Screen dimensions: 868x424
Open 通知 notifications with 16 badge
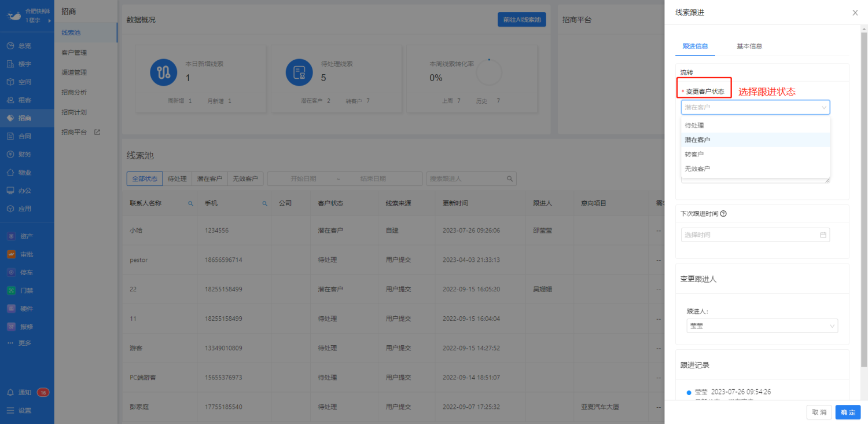[27, 392]
